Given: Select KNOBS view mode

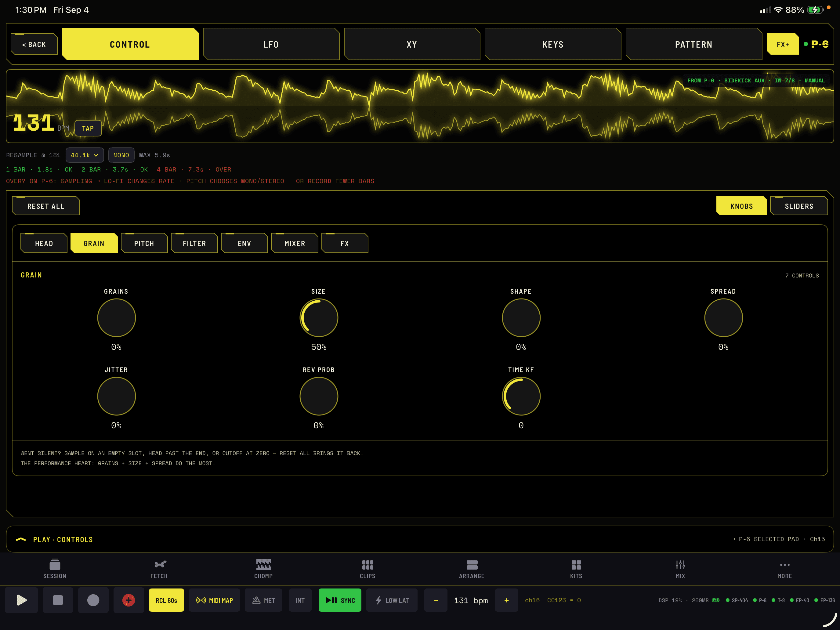Looking at the screenshot, I should click(741, 206).
